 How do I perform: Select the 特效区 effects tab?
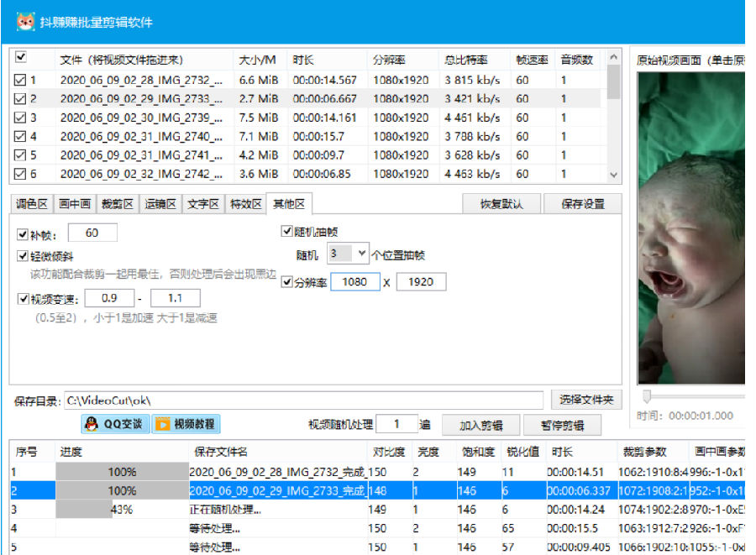[x=245, y=204]
